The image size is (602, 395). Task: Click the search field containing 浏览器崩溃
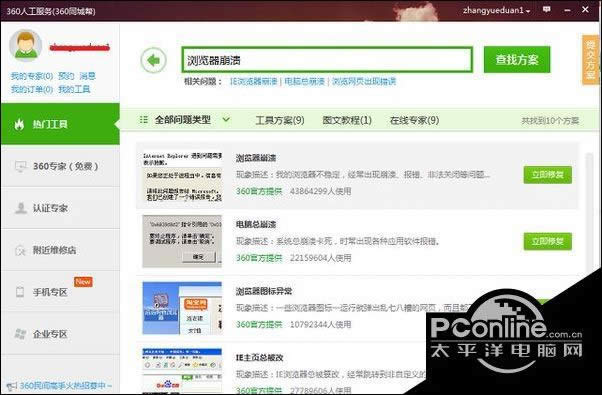[327, 59]
